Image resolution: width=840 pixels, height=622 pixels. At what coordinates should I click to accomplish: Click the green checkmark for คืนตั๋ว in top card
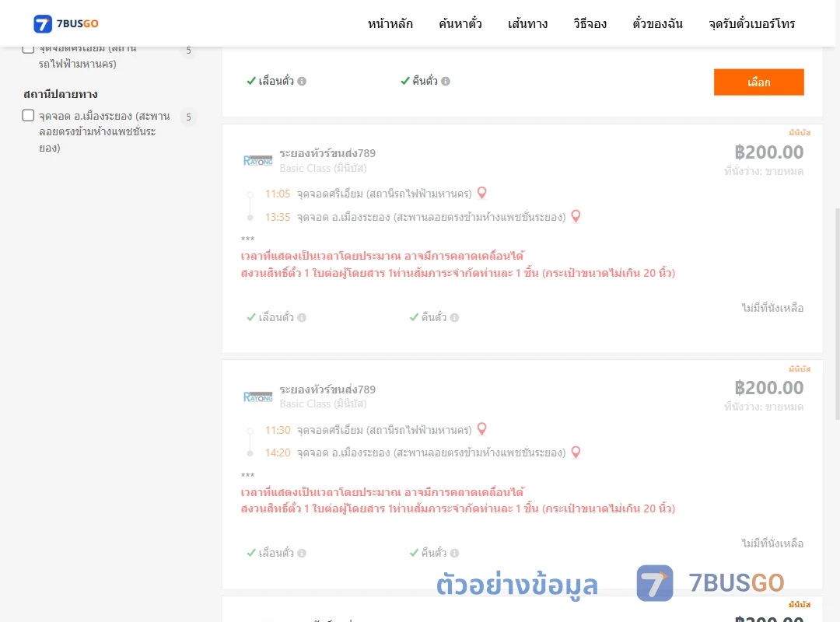(405, 81)
